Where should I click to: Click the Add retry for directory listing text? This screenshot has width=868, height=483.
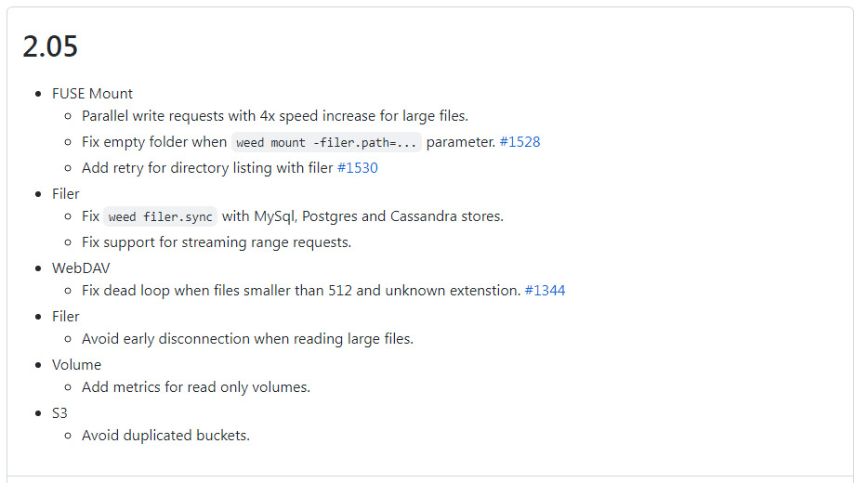coord(207,168)
